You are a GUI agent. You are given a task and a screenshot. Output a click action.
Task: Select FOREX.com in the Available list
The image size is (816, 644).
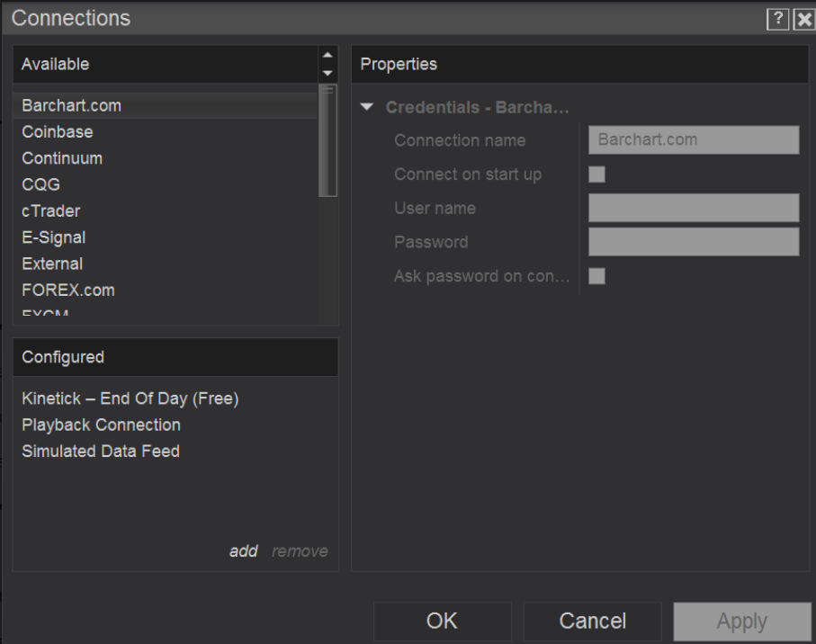pyautogui.click(x=165, y=291)
